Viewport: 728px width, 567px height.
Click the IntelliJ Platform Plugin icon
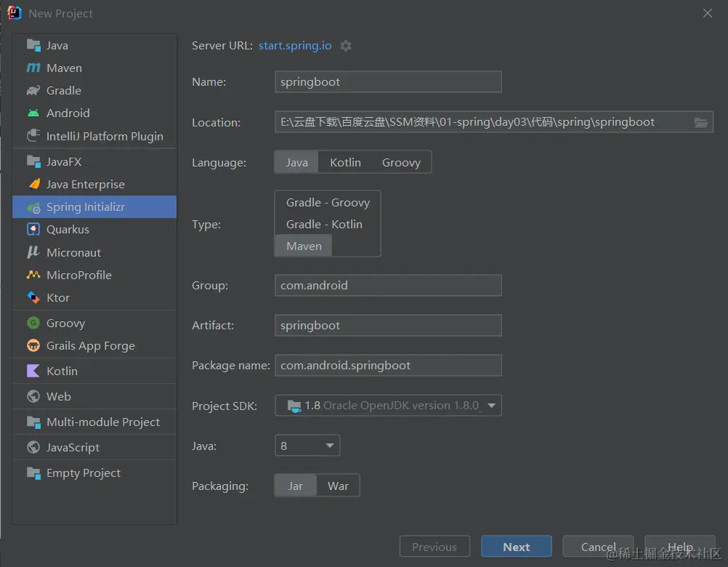point(33,136)
